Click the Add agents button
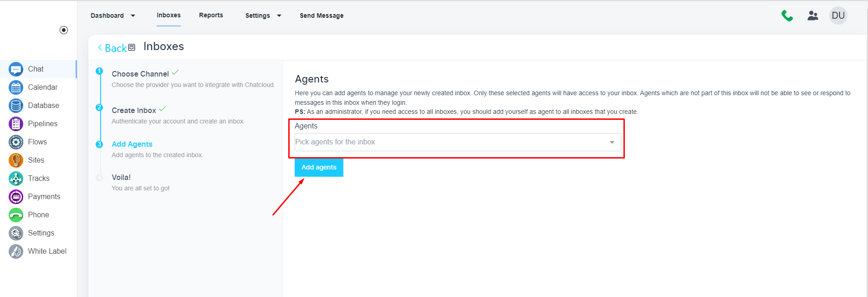868x297 pixels. [x=319, y=167]
